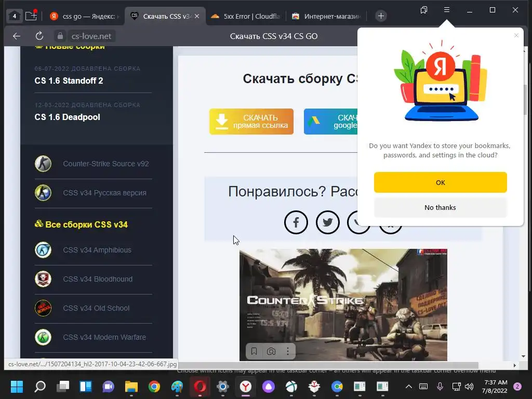Image resolution: width=532 pixels, height=399 pixels.
Task: Open Windows taskbar search
Action: (x=40, y=386)
